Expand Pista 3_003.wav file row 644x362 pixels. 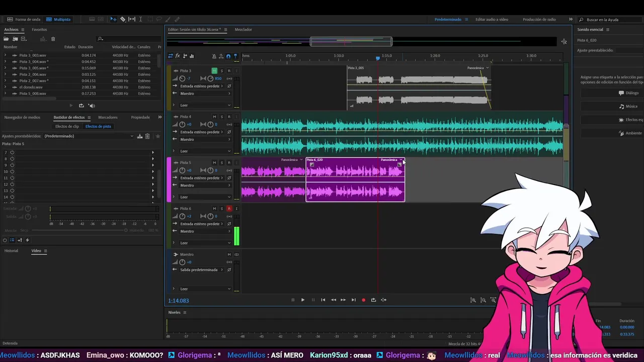tap(5, 55)
